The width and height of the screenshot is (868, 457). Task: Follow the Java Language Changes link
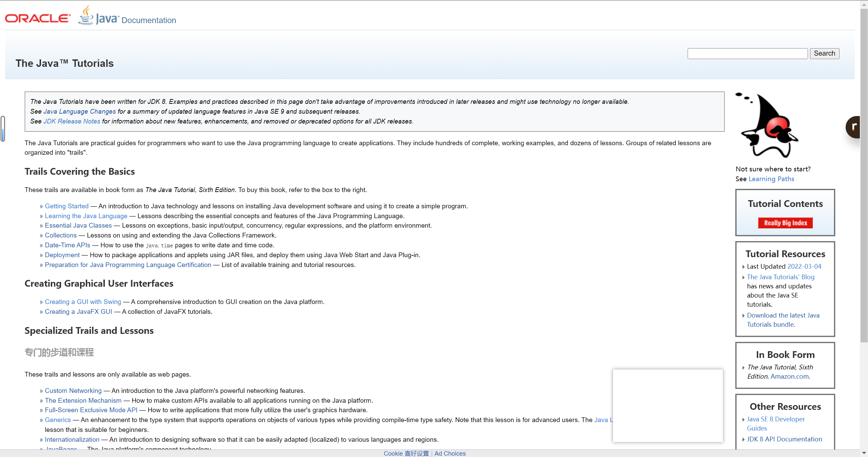(79, 111)
